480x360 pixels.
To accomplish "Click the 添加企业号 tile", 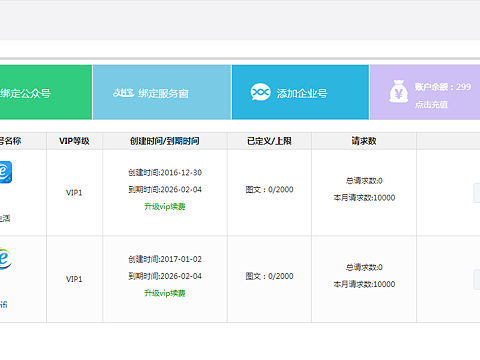I will click(300, 92).
